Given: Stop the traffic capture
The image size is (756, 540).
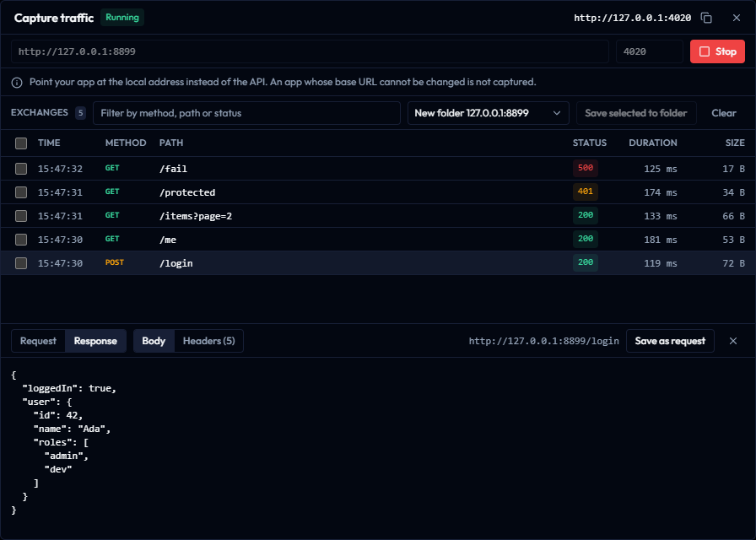Looking at the screenshot, I should click(x=717, y=51).
